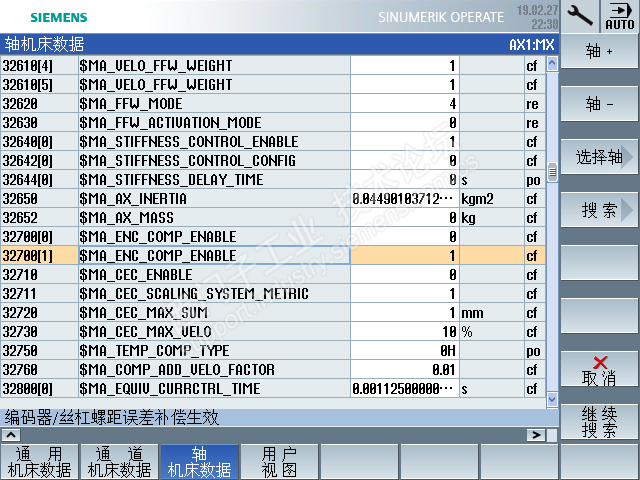
Task: Click the wrench setup icon
Action: click(x=579, y=16)
